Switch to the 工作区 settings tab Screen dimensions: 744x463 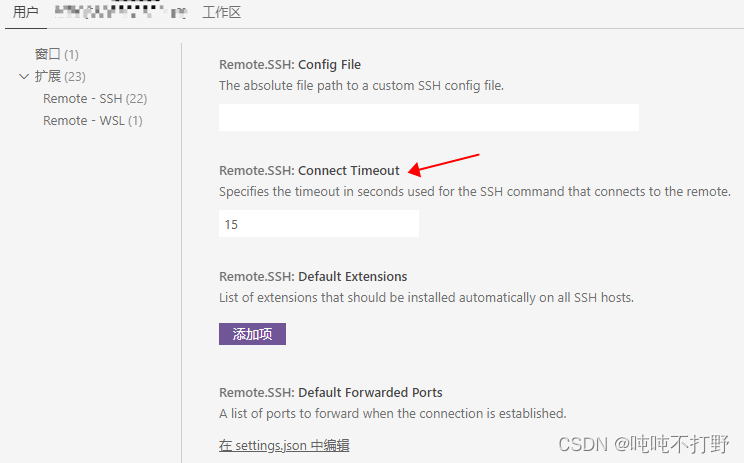click(x=221, y=13)
